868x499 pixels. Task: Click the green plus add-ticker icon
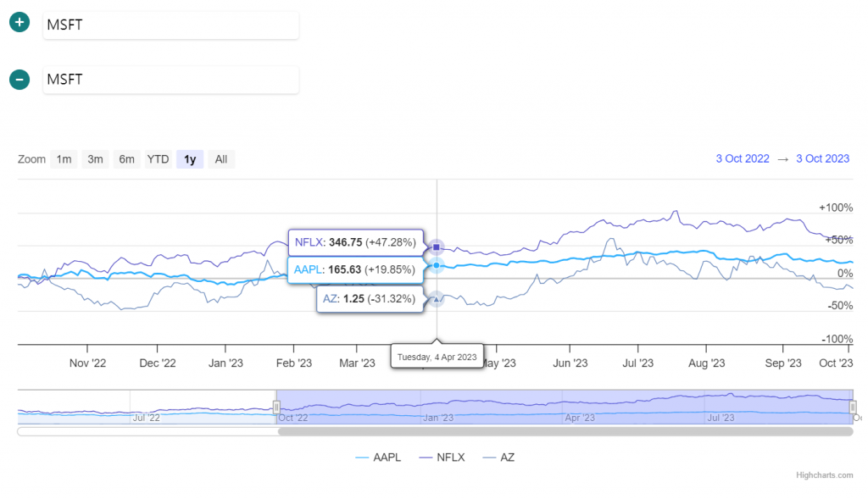19,22
